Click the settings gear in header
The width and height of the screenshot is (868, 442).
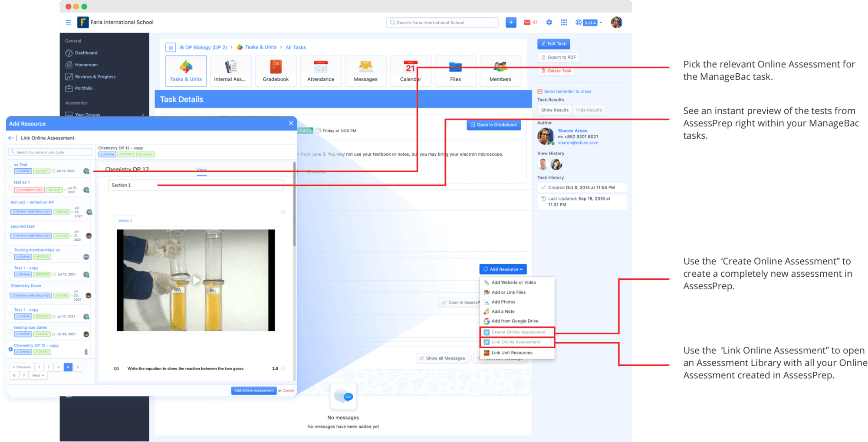[549, 23]
